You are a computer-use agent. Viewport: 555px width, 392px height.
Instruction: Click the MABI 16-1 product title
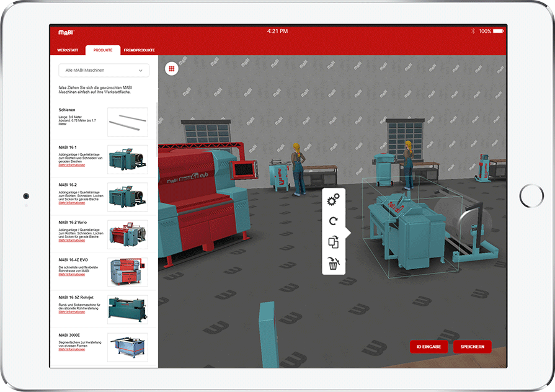pyautogui.click(x=67, y=147)
